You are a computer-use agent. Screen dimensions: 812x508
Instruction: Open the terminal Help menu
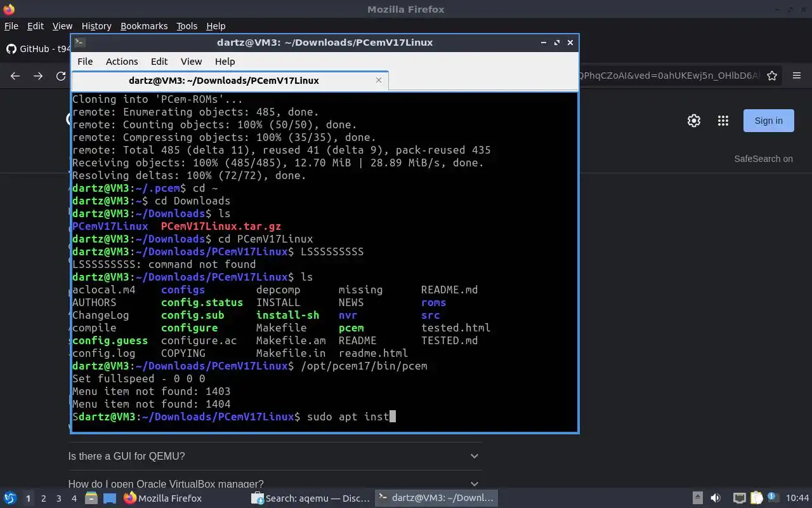pyautogui.click(x=225, y=62)
